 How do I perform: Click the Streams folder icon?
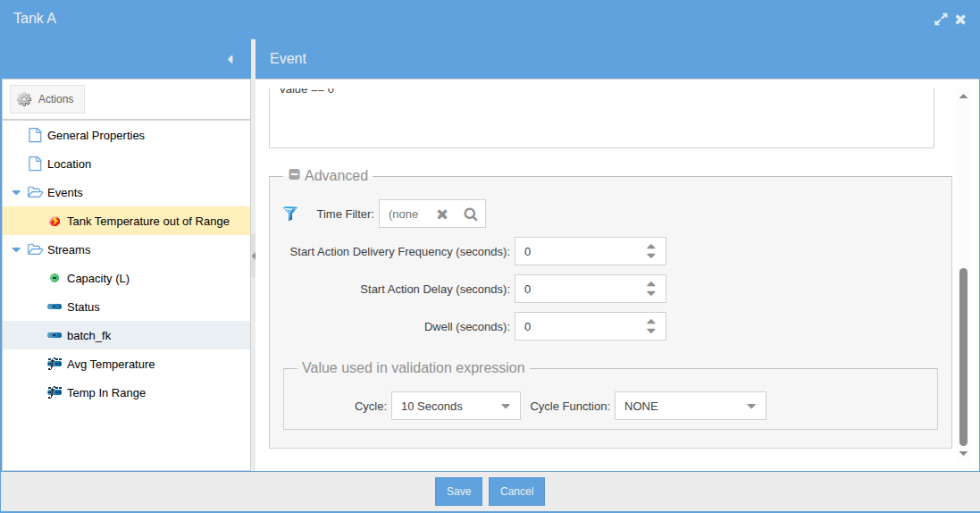click(35, 249)
